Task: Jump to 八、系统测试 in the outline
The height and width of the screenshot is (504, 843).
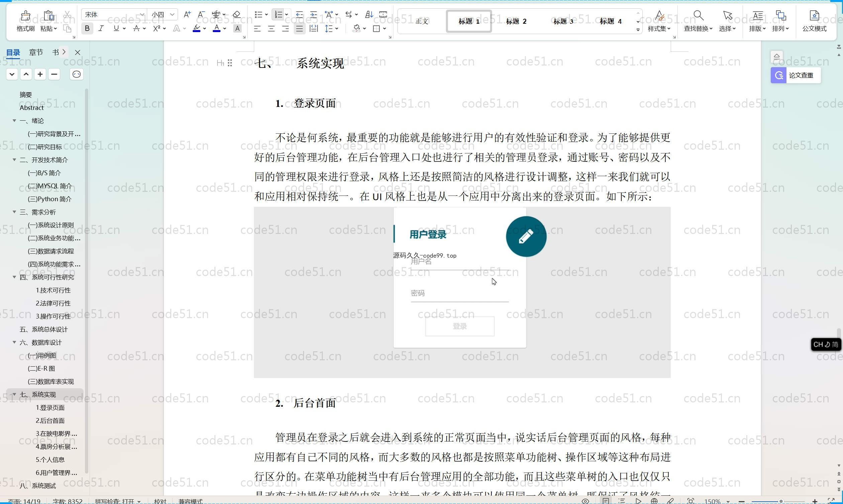Action: click(x=38, y=486)
